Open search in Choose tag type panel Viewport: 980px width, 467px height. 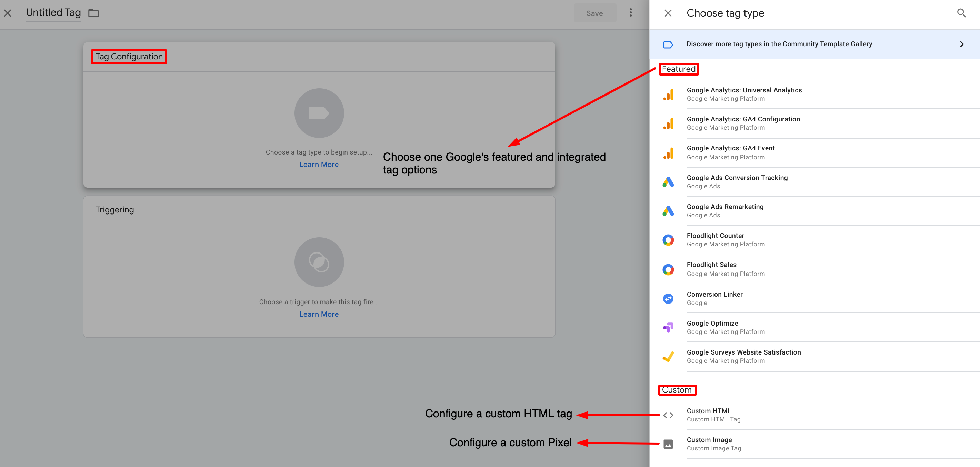[x=961, y=13]
